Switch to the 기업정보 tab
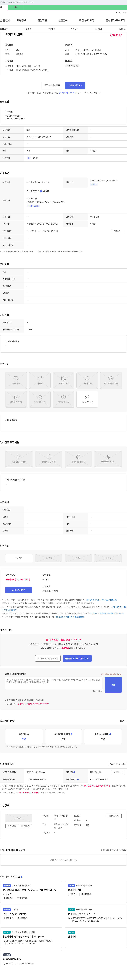 click(122, 29)
